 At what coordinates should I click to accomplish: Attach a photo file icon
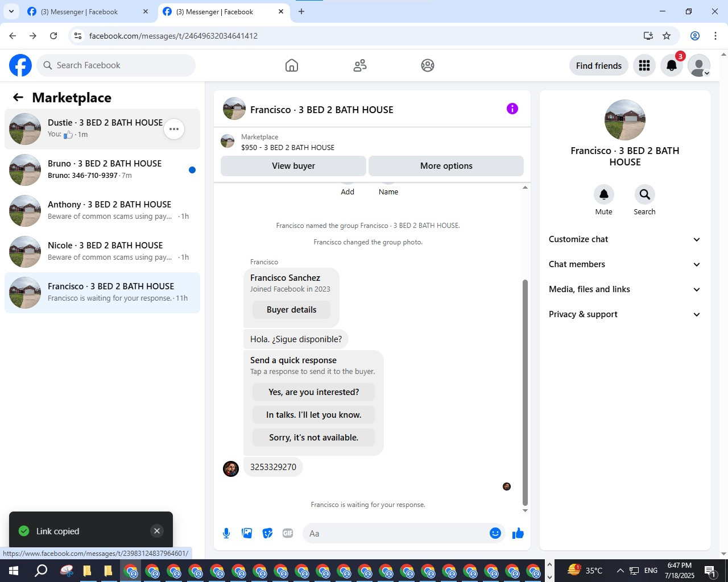coord(247,533)
